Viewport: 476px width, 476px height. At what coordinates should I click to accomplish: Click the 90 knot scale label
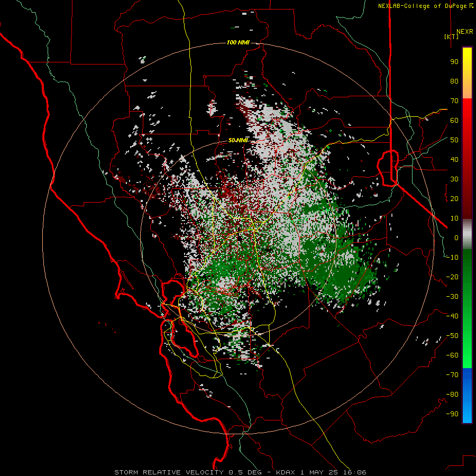[x=454, y=62]
